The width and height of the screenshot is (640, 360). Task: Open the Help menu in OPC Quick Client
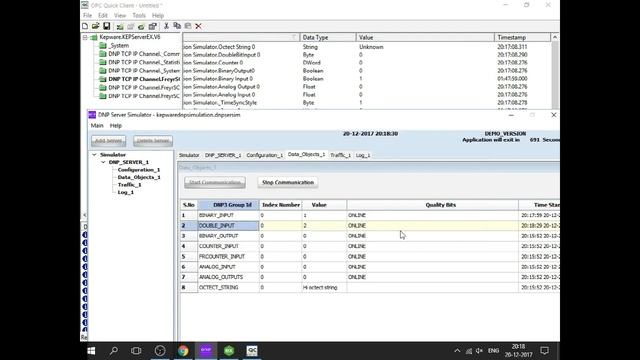click(158, 16)
